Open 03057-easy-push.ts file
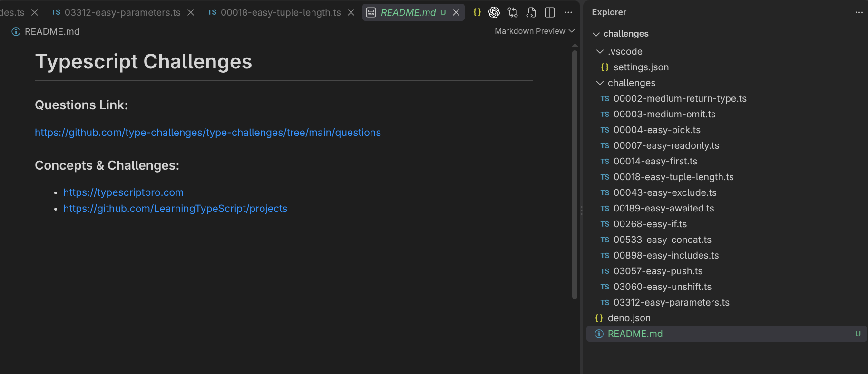The height and width of the screenshot is (374, 868). tap(658, 271)
